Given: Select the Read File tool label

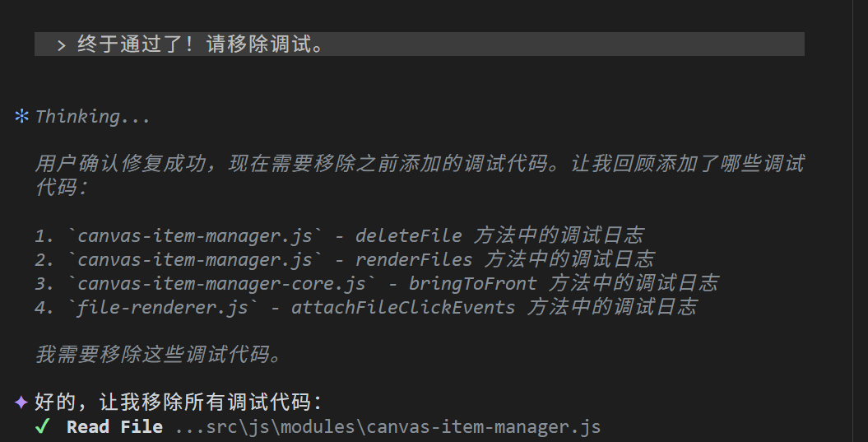Looking at the screenshot, I should [114, 427].
